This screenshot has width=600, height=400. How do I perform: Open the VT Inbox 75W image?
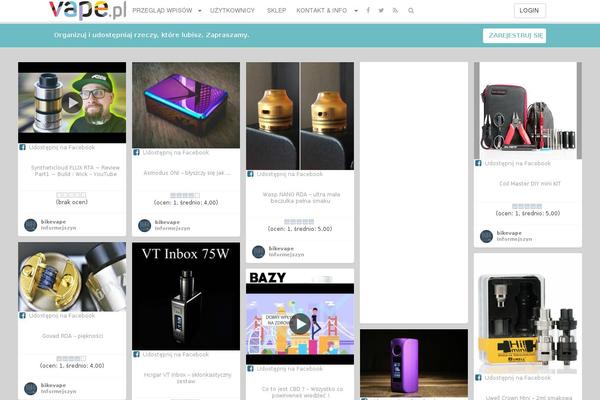(186, 296)
